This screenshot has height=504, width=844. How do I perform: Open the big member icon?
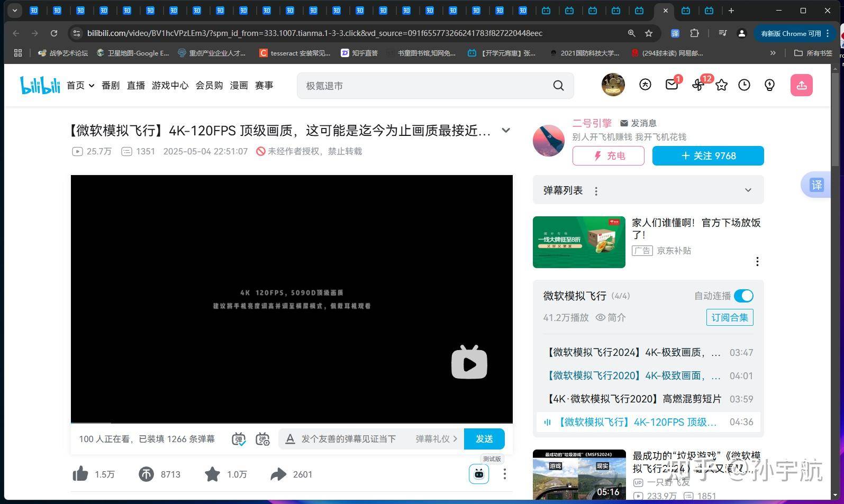click(645, 85)
